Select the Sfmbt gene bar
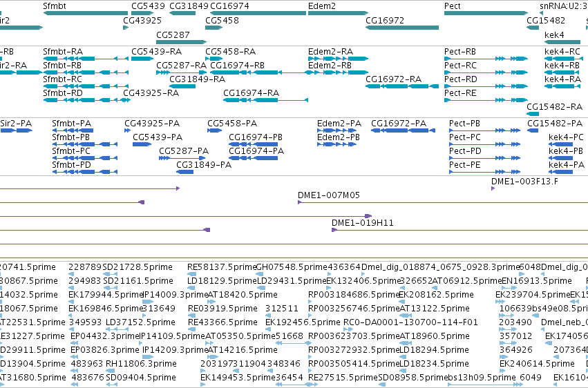The image size is (588, 388). pyautogui.click(x=86, y=13)
